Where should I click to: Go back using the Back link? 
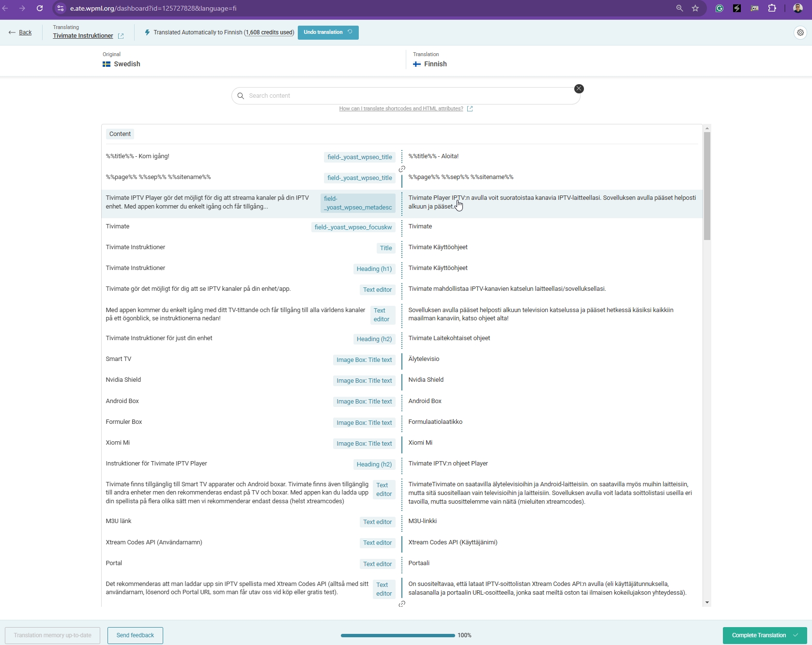[20, 32]
